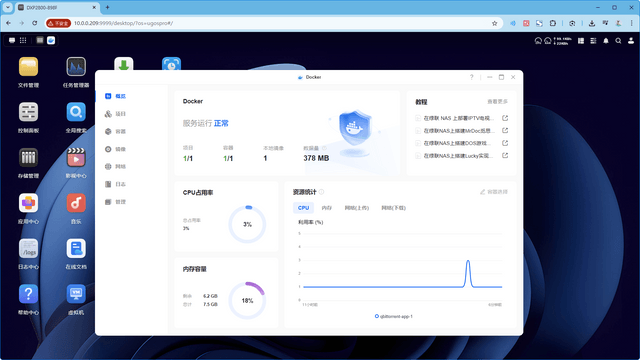Viewport: 640px width, 360px height.
Task: Open the browser three-dot menu
Action: coord(631,23)
